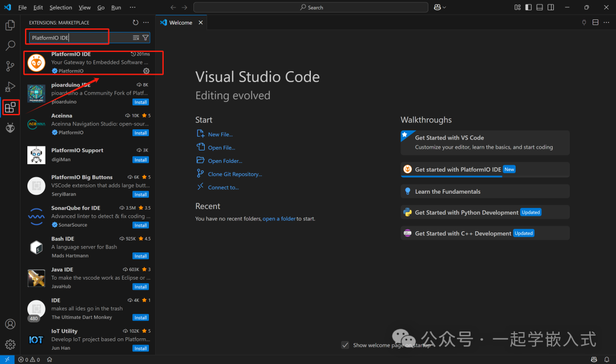Open the Search icon in the activity bar

tap(10, 46)
